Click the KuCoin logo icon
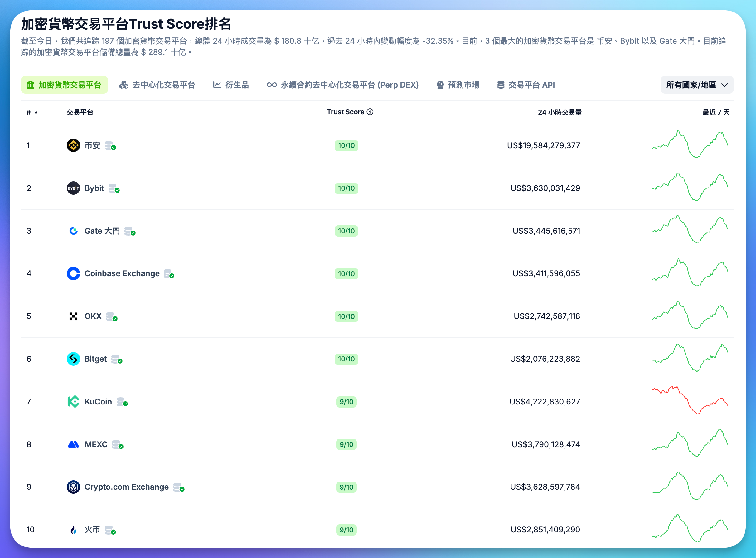This screenshot has height=558, width=756. [x=73, y=402]
